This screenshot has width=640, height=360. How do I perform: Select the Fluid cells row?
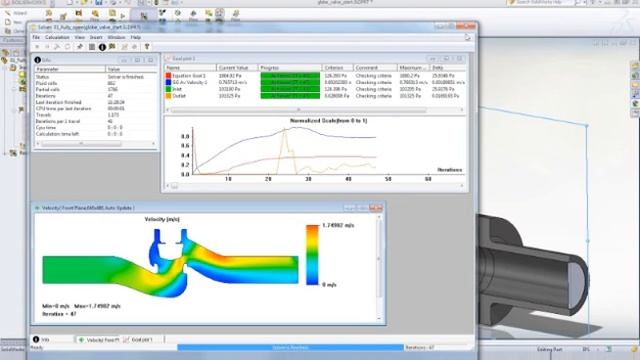tap(95, 83)
